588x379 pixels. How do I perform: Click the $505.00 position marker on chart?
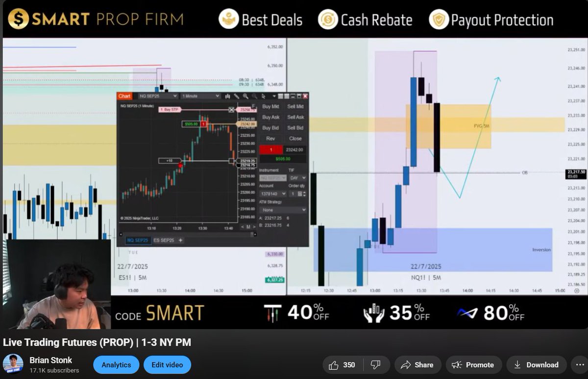[x=191, y=124]
